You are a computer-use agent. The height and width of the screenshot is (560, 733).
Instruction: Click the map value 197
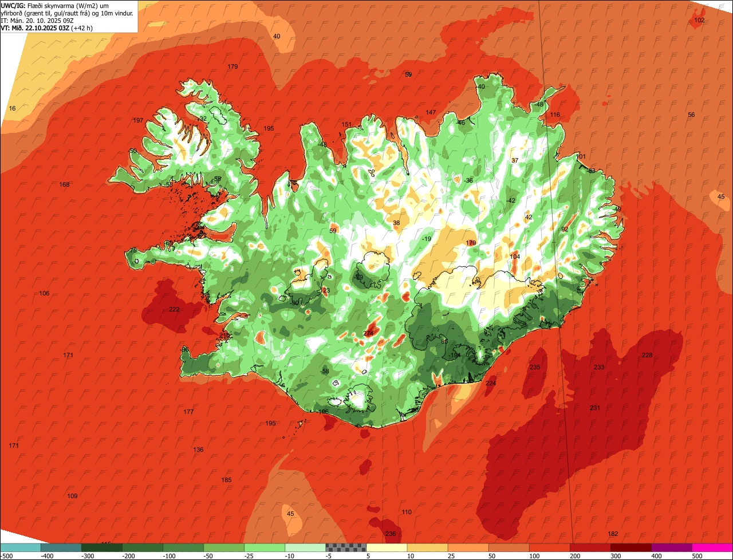(138, 120)
